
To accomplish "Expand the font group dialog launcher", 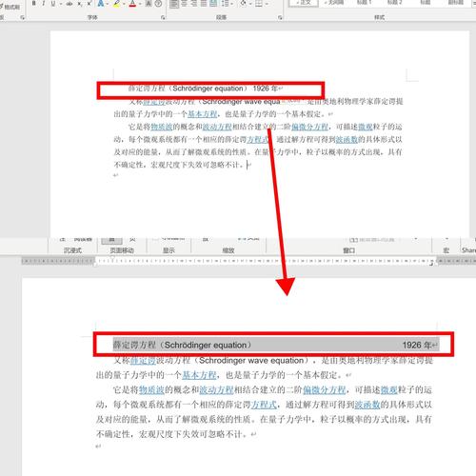I will pos(163,18).
